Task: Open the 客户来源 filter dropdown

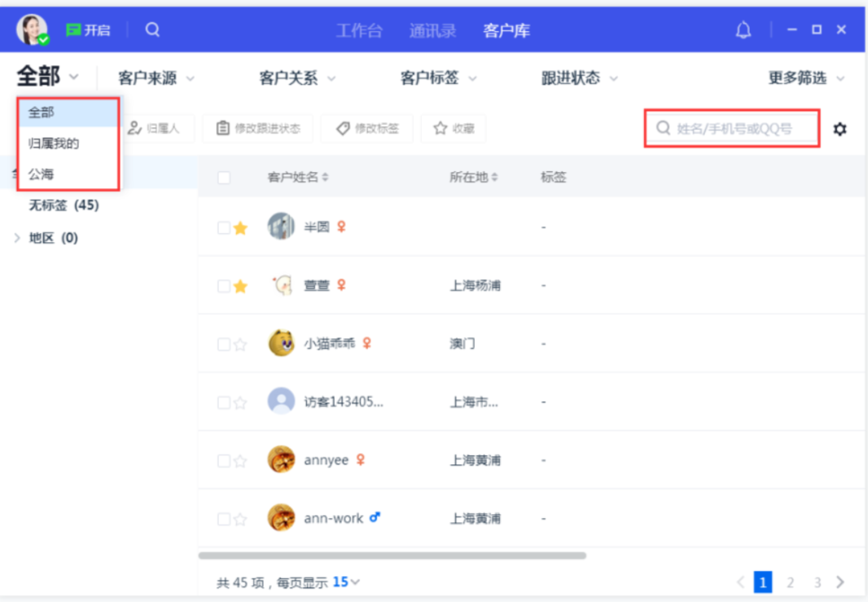Action: point(156,78)
